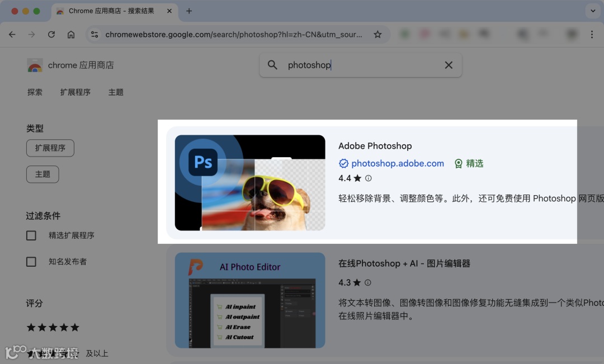Bookmark this page with the star icon

pos(377,34)
